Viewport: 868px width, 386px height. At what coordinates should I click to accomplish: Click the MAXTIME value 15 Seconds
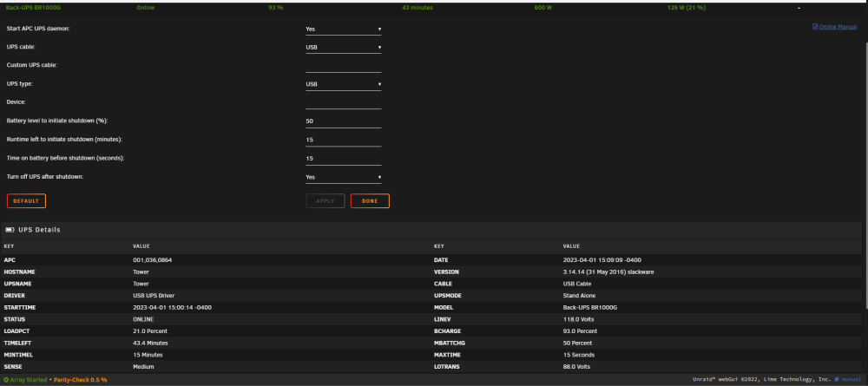pyautogui.click(x=578, y=355)
